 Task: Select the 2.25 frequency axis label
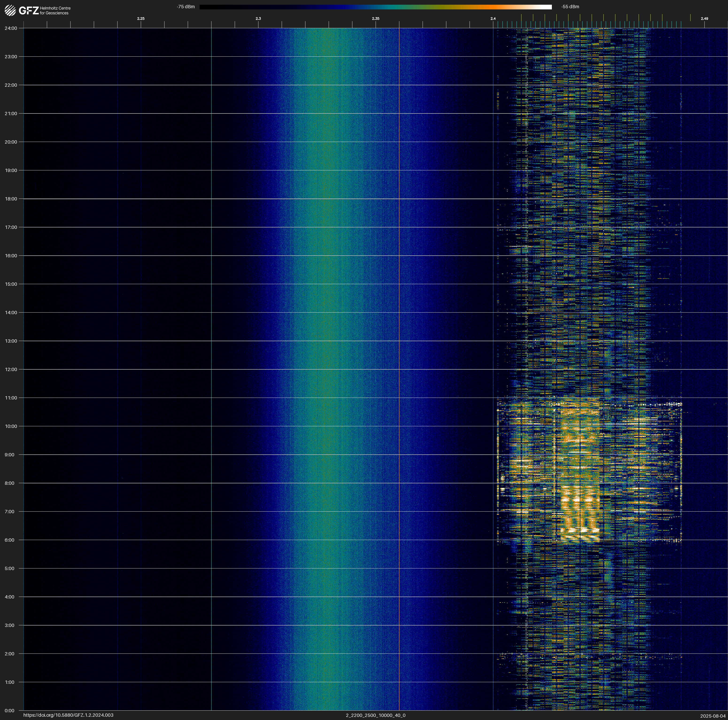140,19
